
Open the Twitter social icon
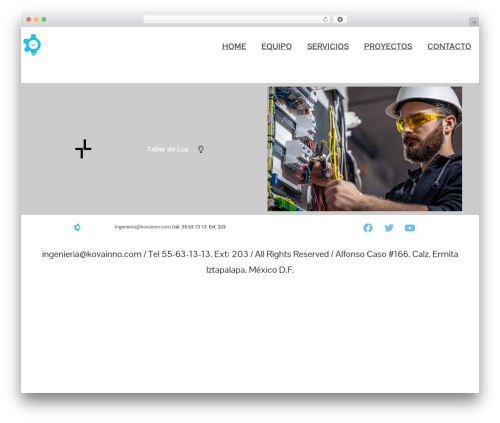[x=389, y=228]
